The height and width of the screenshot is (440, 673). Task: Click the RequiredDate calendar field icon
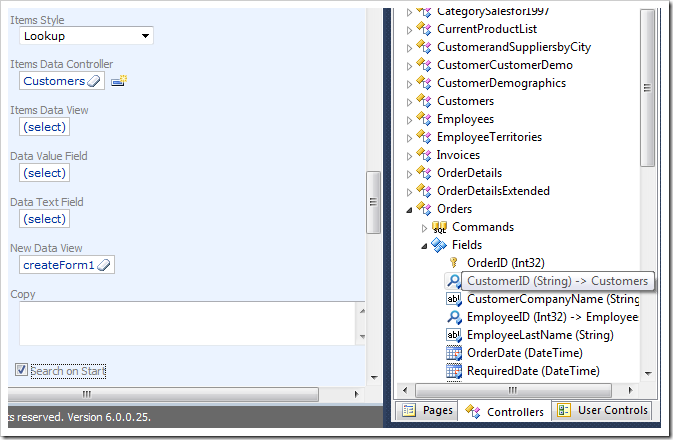[x=454, y=371]
